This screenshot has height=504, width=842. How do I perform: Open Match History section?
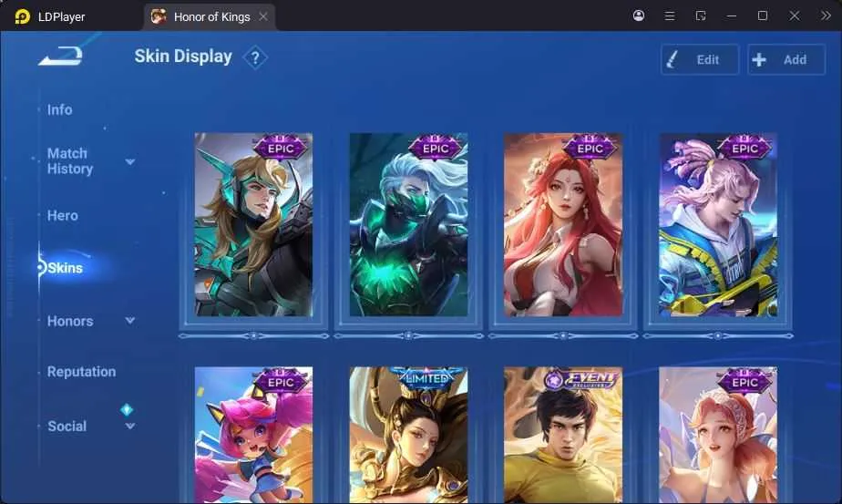click(x=70, y=161)
